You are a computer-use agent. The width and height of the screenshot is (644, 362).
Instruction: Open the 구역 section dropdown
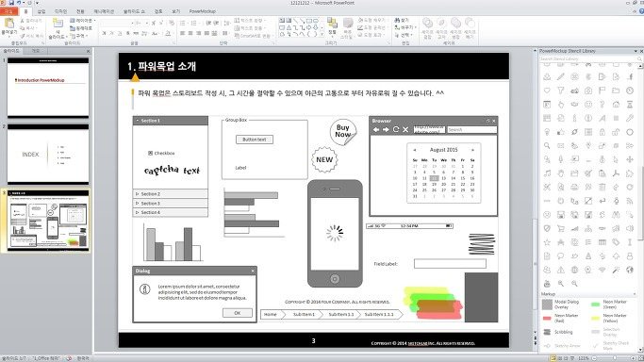click(x=78, y=36)
